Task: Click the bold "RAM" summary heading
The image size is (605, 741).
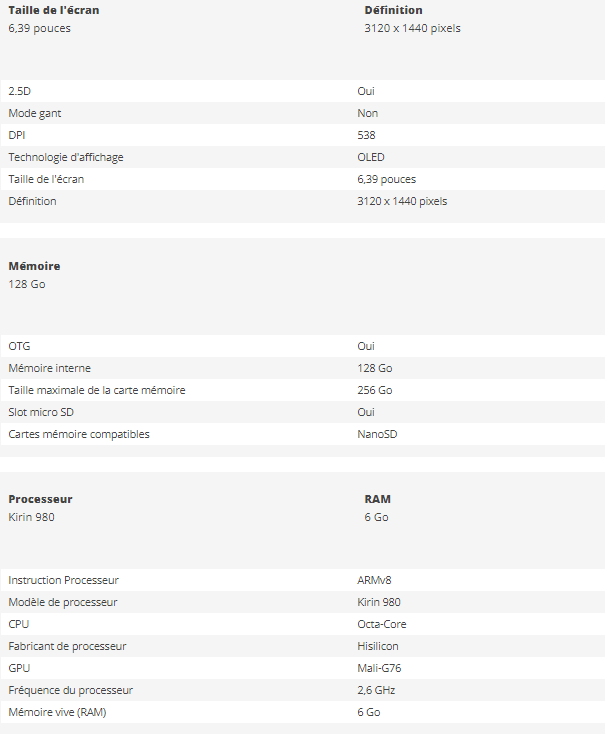Action: tap(377, 499)
